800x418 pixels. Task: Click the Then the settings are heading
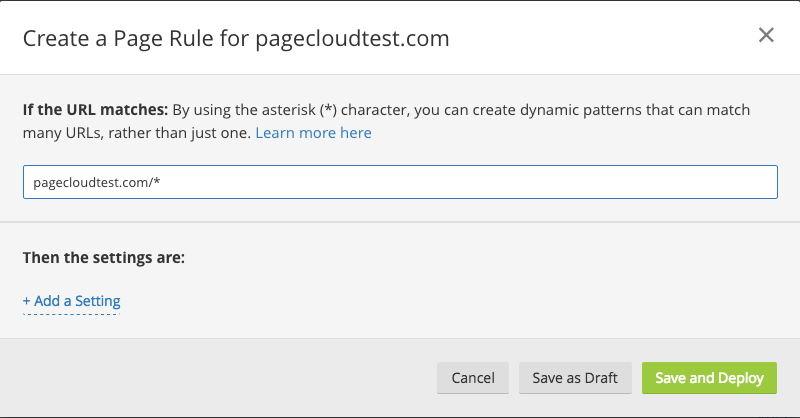tap(103, 257)
